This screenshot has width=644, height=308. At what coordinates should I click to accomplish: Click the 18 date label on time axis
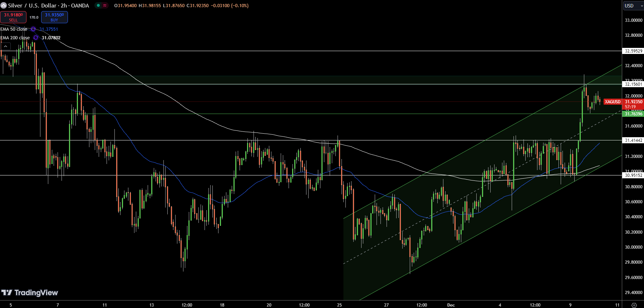tap(222, 305)
